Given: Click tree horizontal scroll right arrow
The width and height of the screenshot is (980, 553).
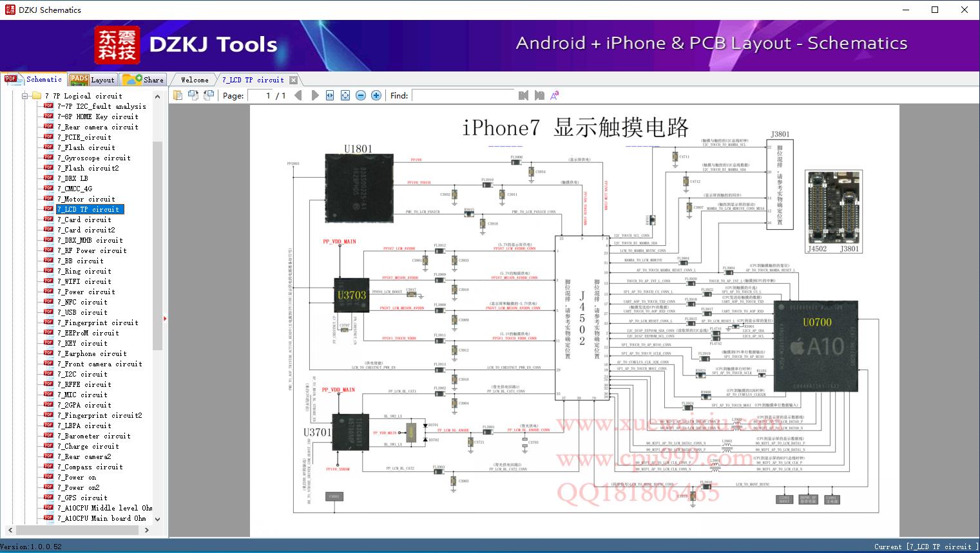Looking at the screenshot, I should tap(147, 530).
